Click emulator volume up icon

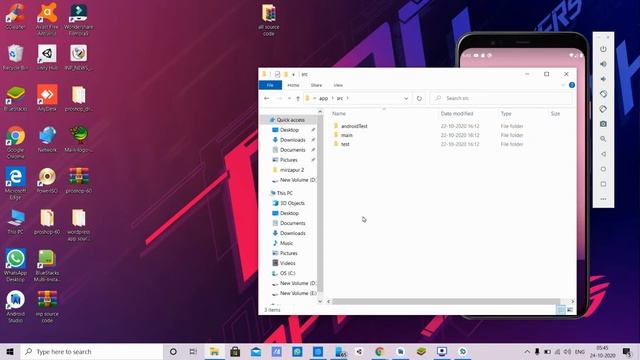pyautogui.click(x=603, y=64)
